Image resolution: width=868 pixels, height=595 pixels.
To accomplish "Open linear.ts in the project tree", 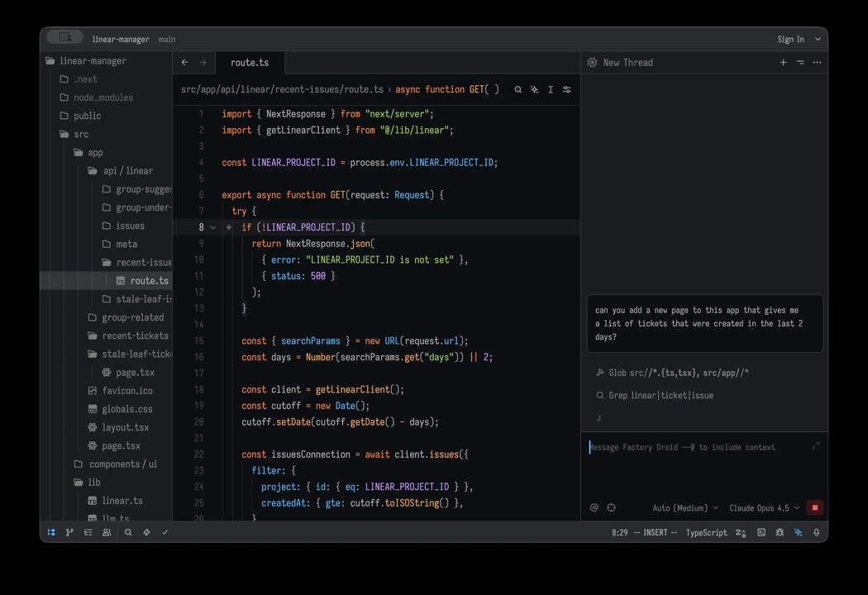I will (122, 501).
